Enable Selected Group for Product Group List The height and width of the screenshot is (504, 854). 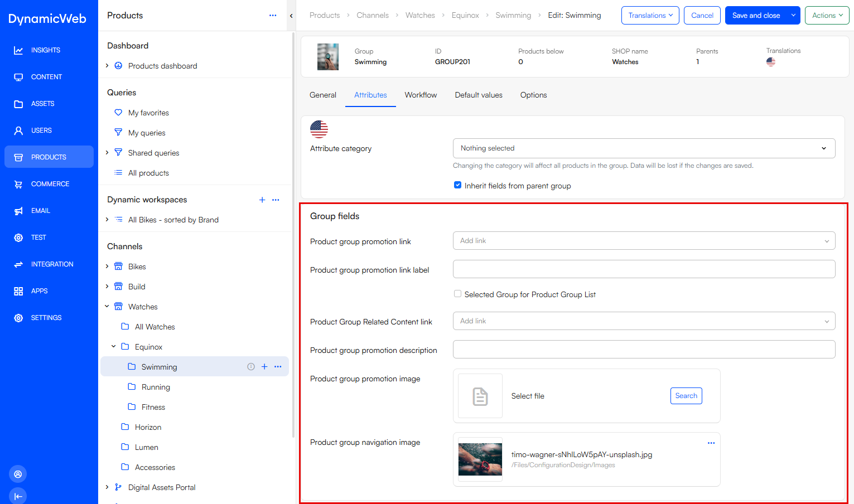(457, 294)
